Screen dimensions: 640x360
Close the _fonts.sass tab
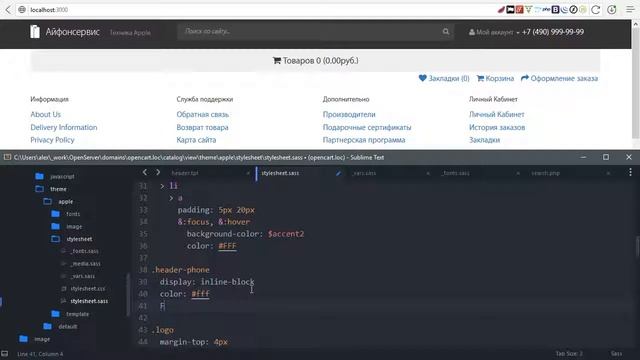(x=518, y=173)
